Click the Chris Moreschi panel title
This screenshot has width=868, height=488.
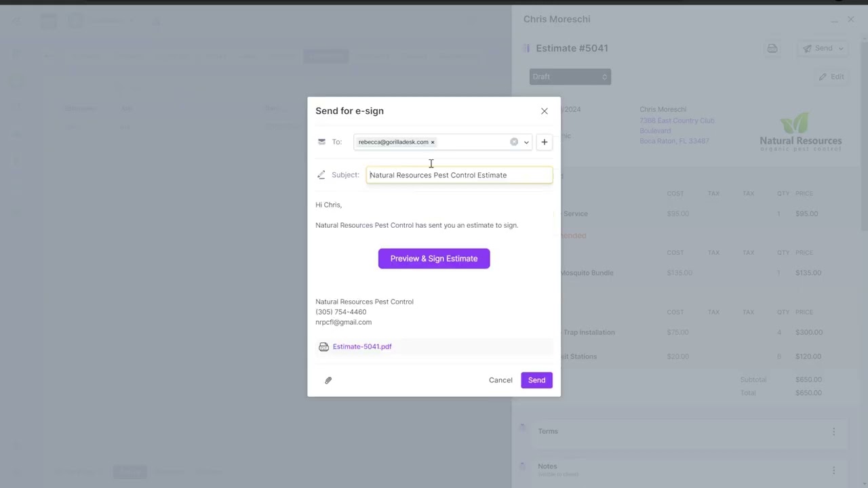pyautogui.click(x=557, y=20)
